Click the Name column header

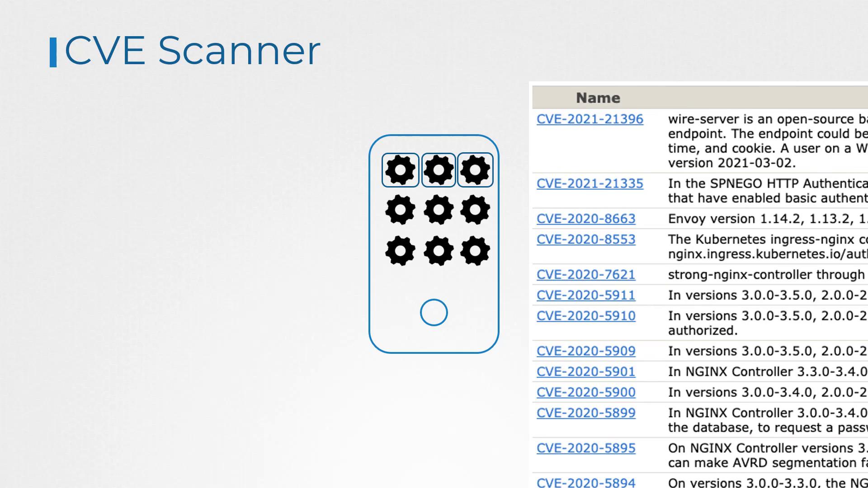598,98
